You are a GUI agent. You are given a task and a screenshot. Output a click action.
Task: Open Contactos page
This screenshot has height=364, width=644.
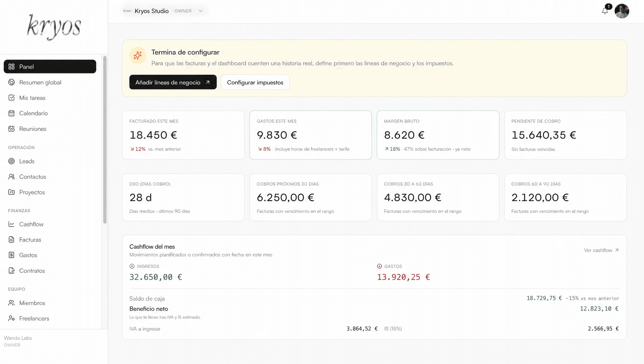tap(50, 177)
